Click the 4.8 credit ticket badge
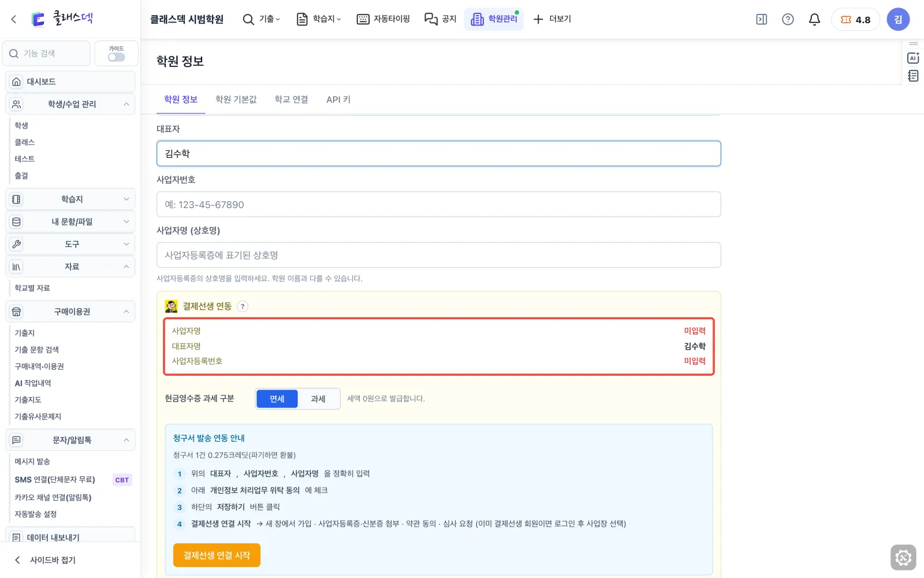The image size is (924, 578). (855, 20)
